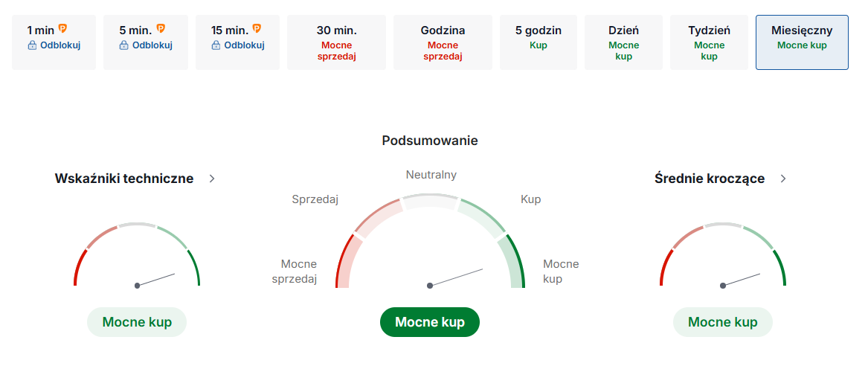Click the lock icon under 5 min.
Screen dimensions: 868x366
[124, 45]
